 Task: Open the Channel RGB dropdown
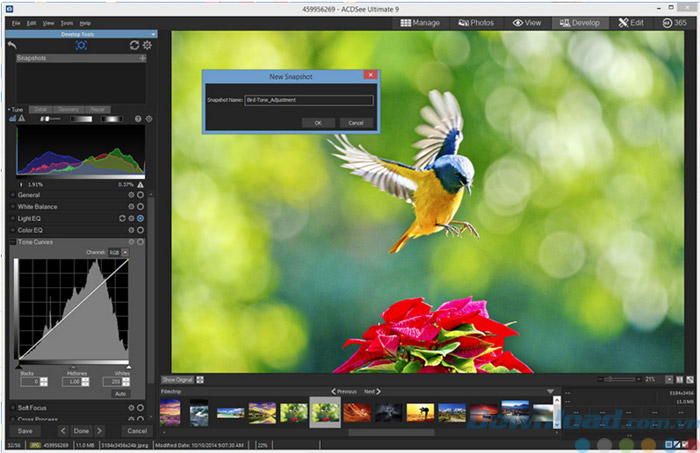tap(119, 252)
